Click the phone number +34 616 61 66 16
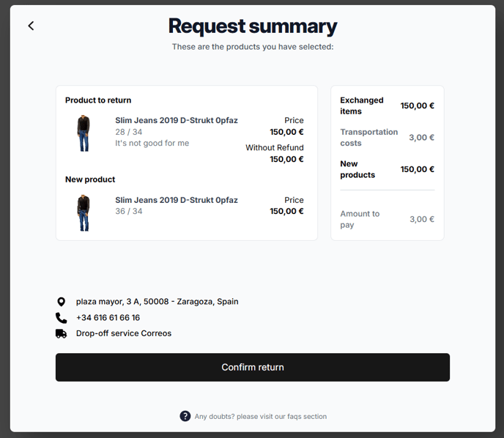This screenshot has height=438, width=504. (x=108, y=317)
